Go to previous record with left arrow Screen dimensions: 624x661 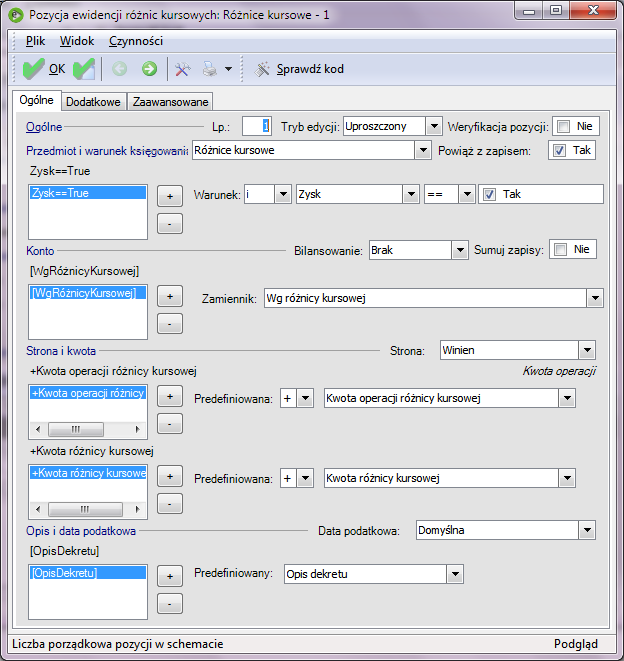tap(119, 69)
